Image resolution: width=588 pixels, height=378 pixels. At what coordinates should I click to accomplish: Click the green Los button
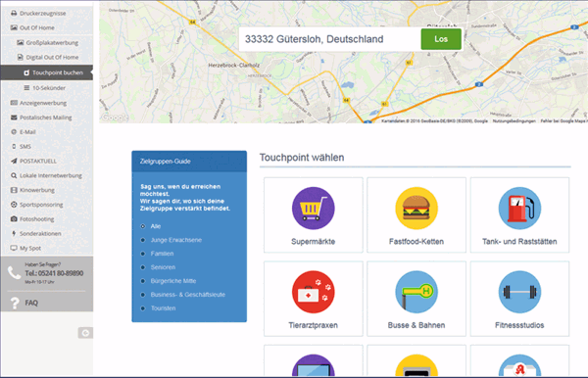point(441,39)
